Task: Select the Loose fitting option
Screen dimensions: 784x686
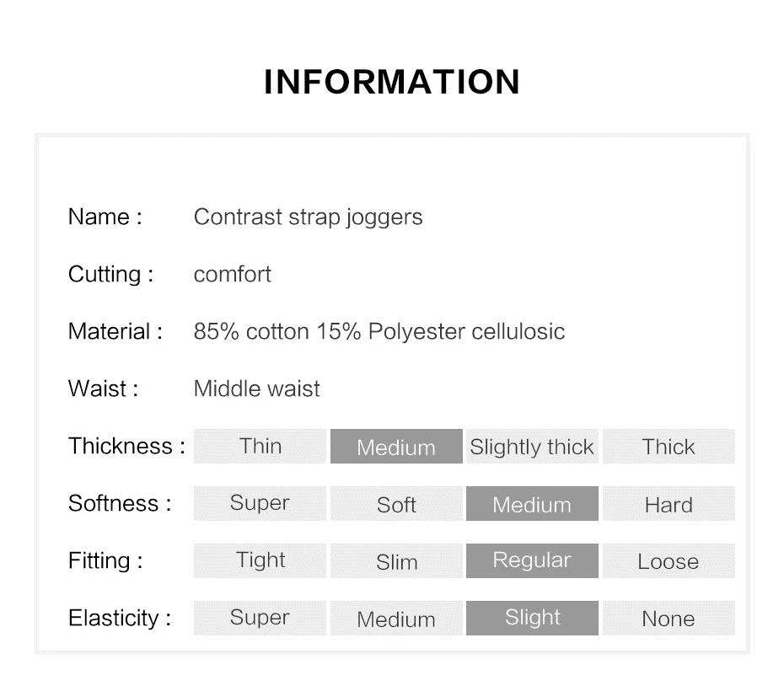Action: (x=669, y=560)
